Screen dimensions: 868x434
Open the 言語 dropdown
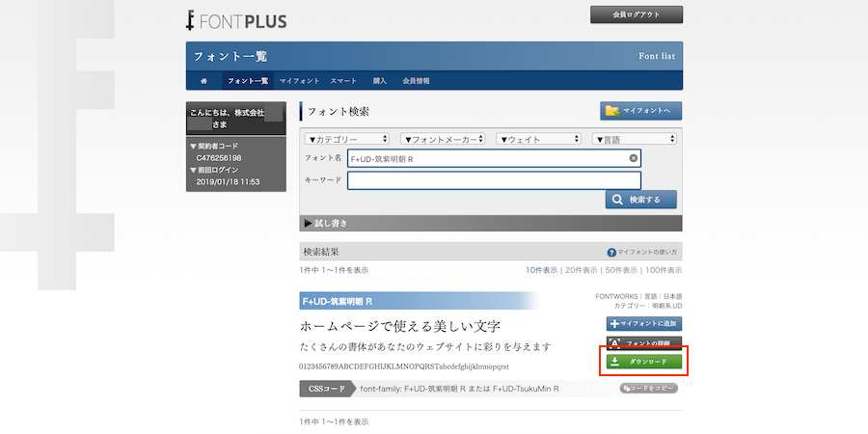(x=635, y=139)
